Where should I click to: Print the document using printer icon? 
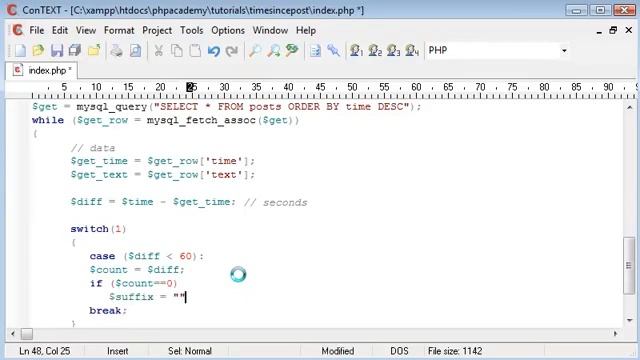click(116, 51)
